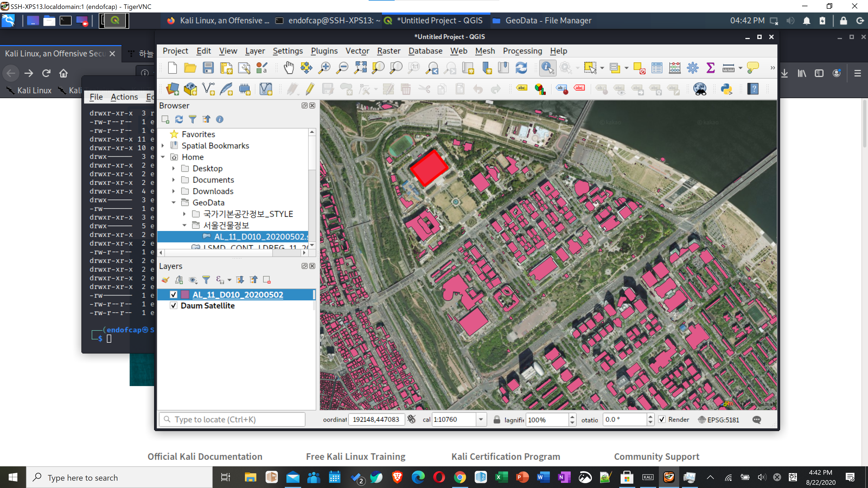Select the Pan Map hand tool
The height and width of the screenshot is (488, 868).
pos(288,68)
